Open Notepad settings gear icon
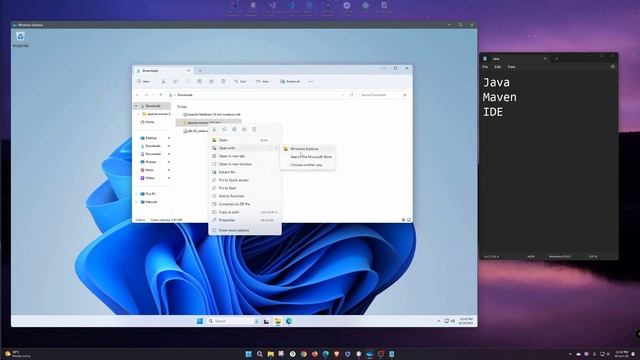640x360 pixels. click(612, 67)
